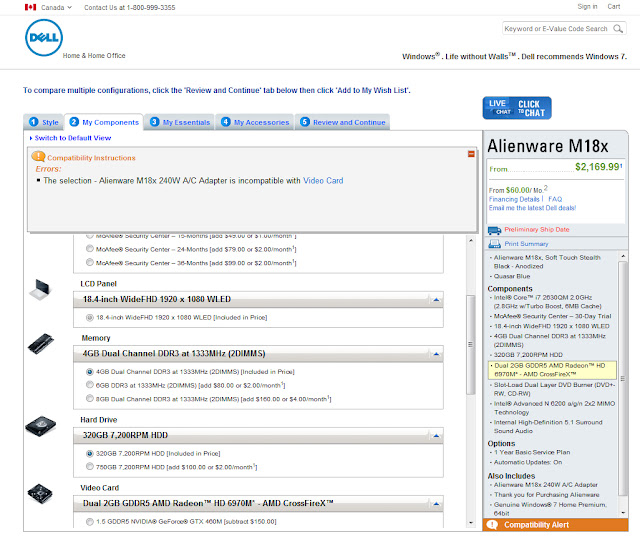
Task: Click the keyword search input field
Action: [557, 29]
